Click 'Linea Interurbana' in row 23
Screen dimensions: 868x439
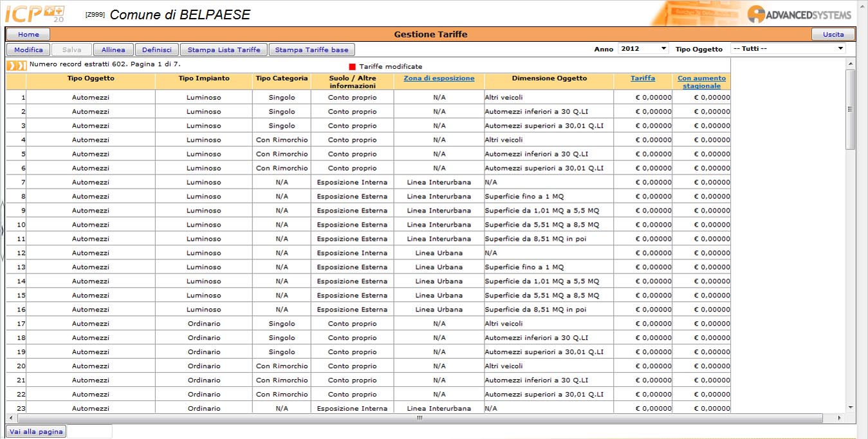tap(439, 409)
